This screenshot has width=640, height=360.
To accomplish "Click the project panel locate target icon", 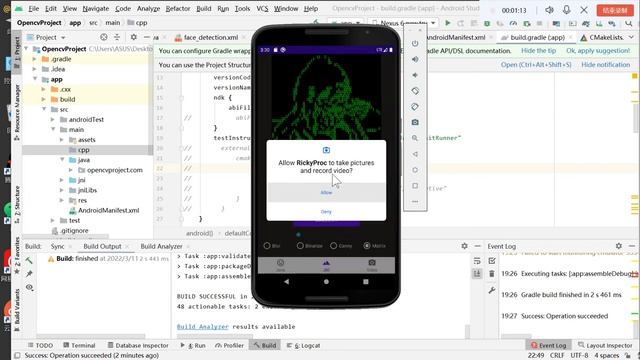I will [x=104, y=37].
